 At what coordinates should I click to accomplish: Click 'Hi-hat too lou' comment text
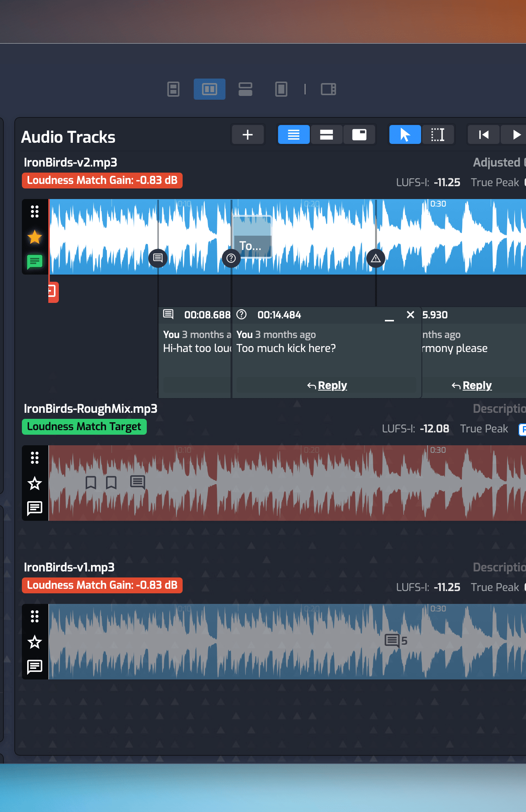(x=197, y=348)
